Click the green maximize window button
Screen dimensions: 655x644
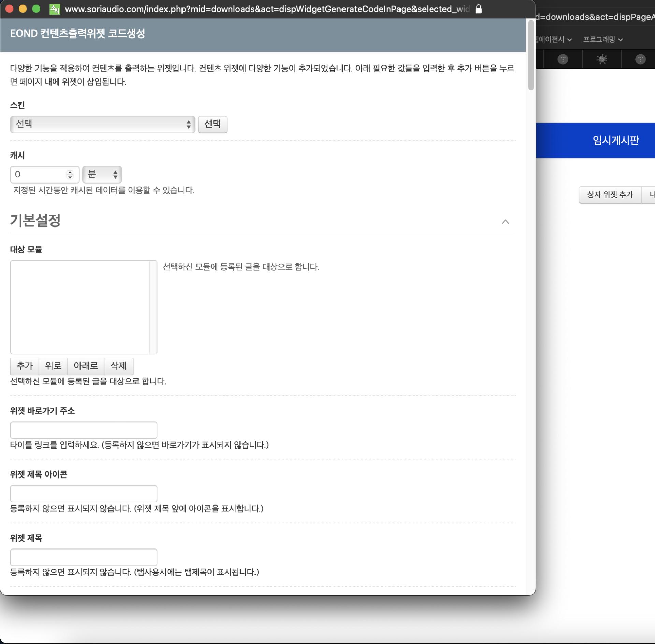36,9
